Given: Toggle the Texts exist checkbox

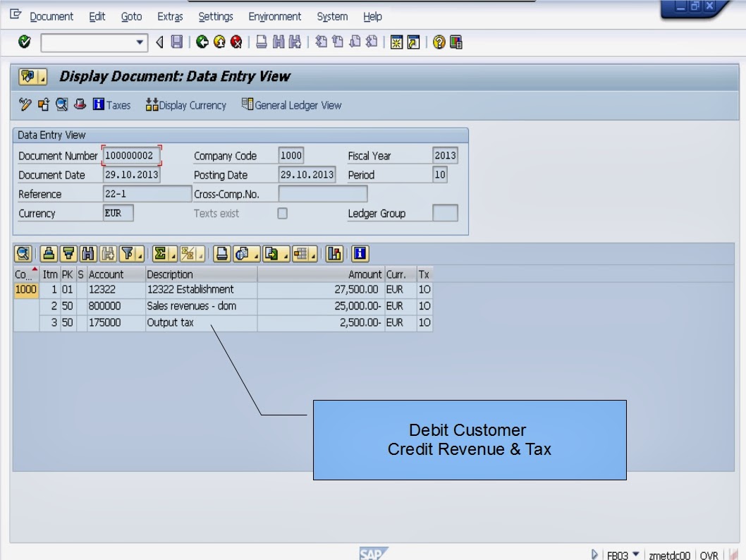Looking at the screenshot, I should (283, 213).
